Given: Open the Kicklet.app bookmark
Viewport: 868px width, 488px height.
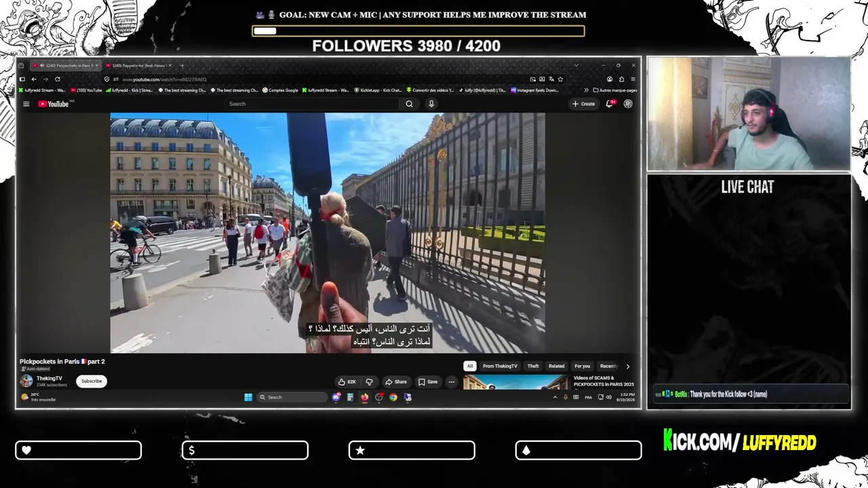Looking at the screenshot, I should pos(378,90).
